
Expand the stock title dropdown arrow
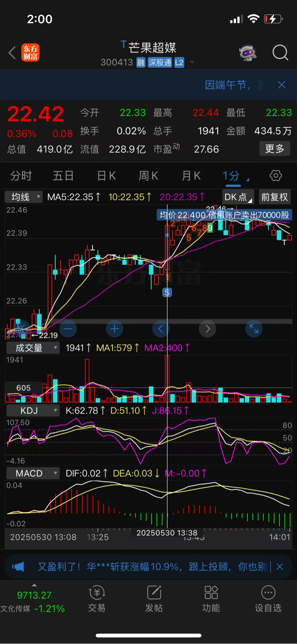tap(192, 62)
